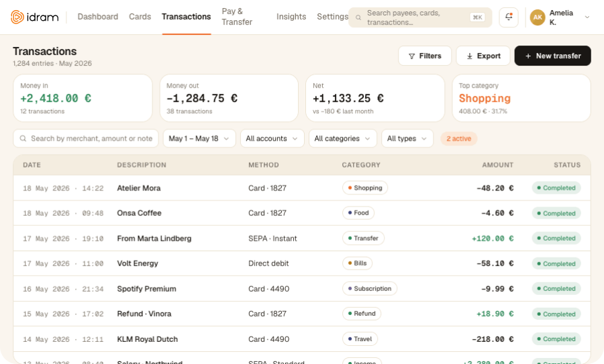Click Completed status on Atelier Mora row

coord(556,188)
